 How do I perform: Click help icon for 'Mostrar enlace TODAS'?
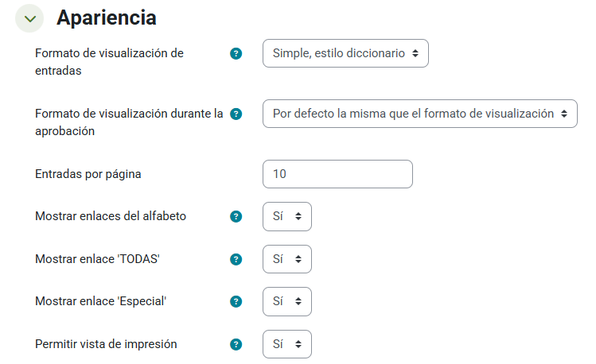[x=236, y=259]
